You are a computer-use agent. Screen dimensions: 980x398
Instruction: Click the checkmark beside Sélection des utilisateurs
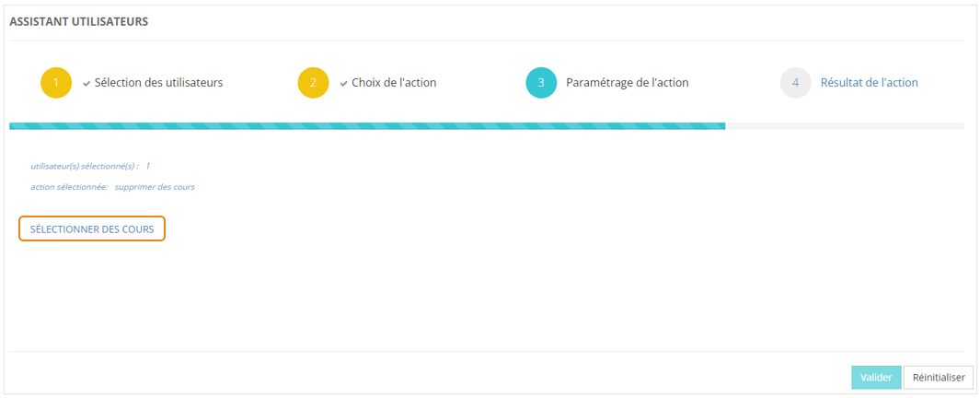point(86,83)
